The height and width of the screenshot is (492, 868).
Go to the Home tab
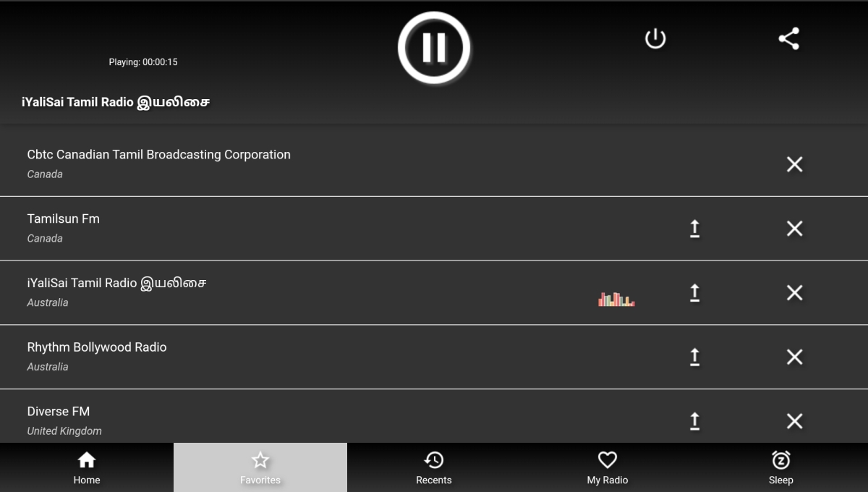[87, 467]
